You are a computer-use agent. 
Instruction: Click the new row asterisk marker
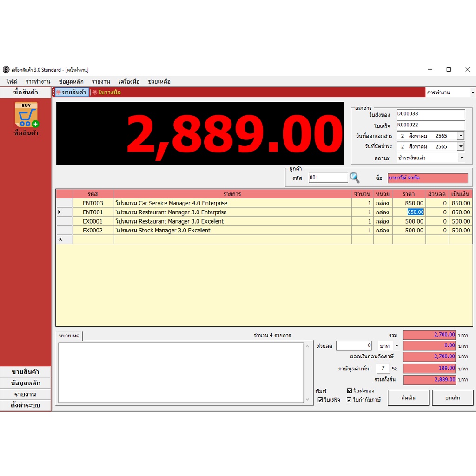[x=60, y=239]
